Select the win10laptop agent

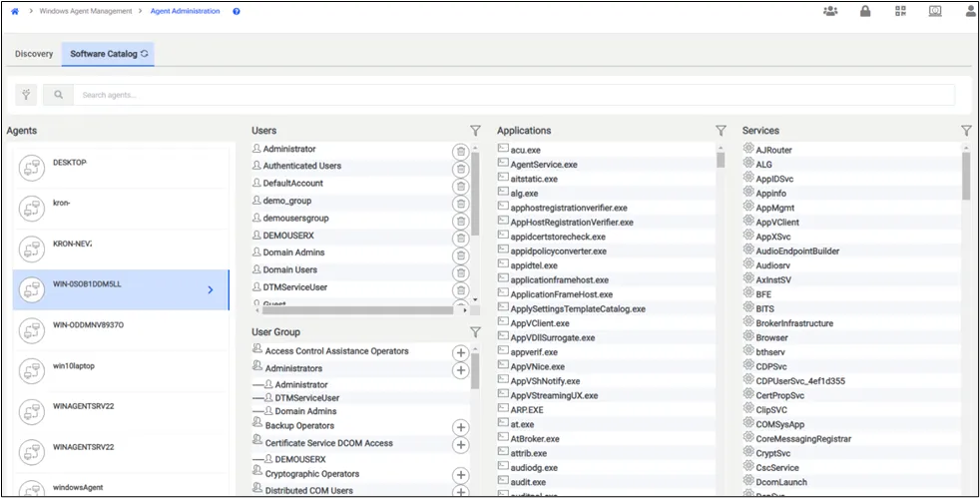[x=120, y=371]
